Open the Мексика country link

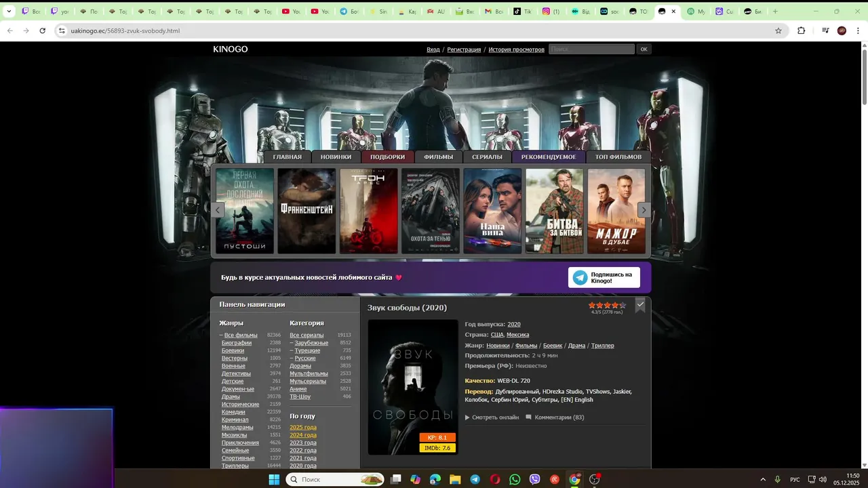(x=518, y=335)
